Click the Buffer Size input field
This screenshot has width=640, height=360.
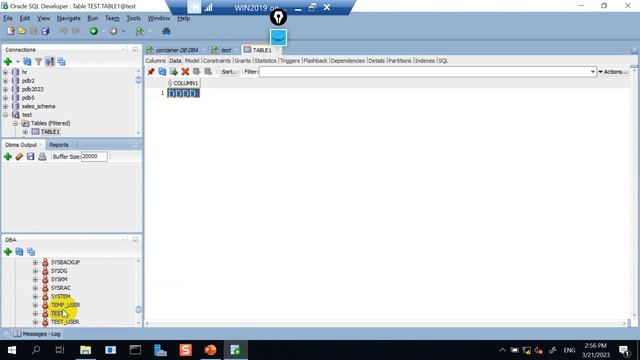point(94,157)
